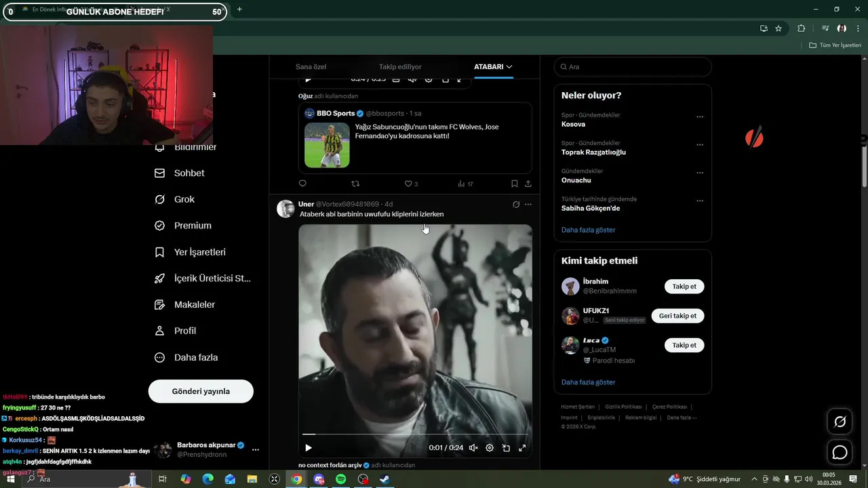
Task: Expand the Ataberk clip to fullscreen
Action: coord(522,448)
